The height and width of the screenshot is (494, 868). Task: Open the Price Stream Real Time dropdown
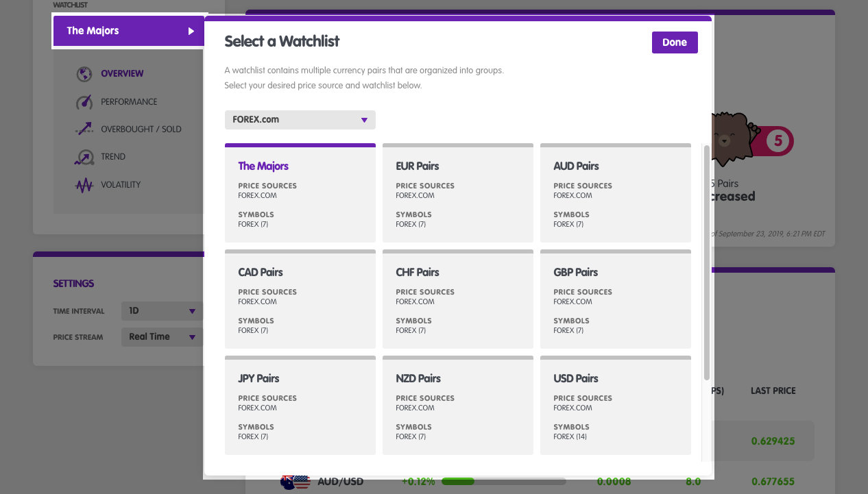162,337
